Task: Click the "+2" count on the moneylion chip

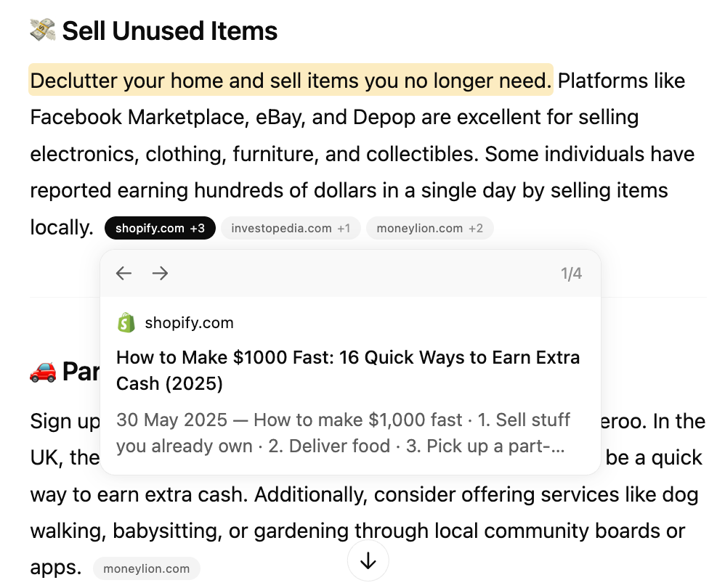Action: click(476, 228)
